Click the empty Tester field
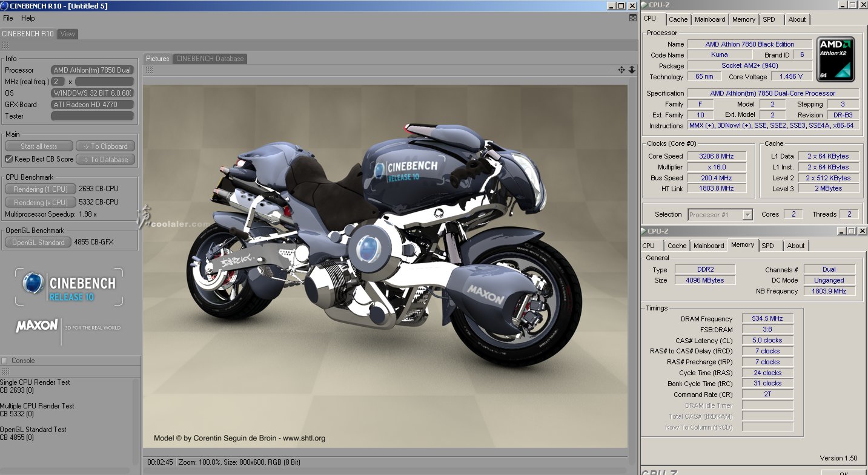 (x=92, y=116)
